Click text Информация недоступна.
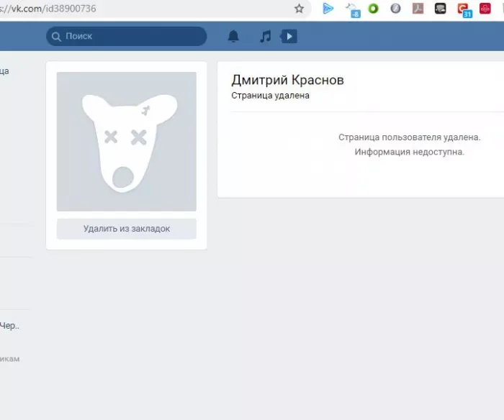Viewport: 504px width, 420px height. [410, 152]
